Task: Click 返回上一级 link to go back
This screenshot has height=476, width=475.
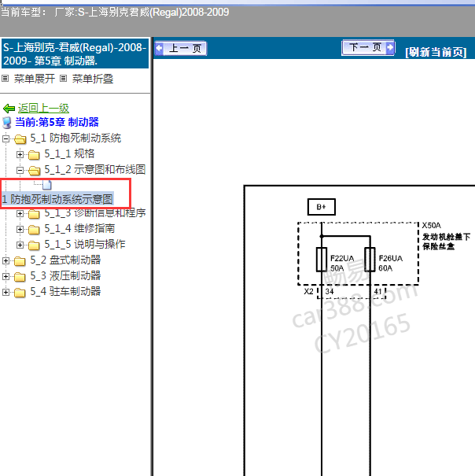Action: click(43, 108)
